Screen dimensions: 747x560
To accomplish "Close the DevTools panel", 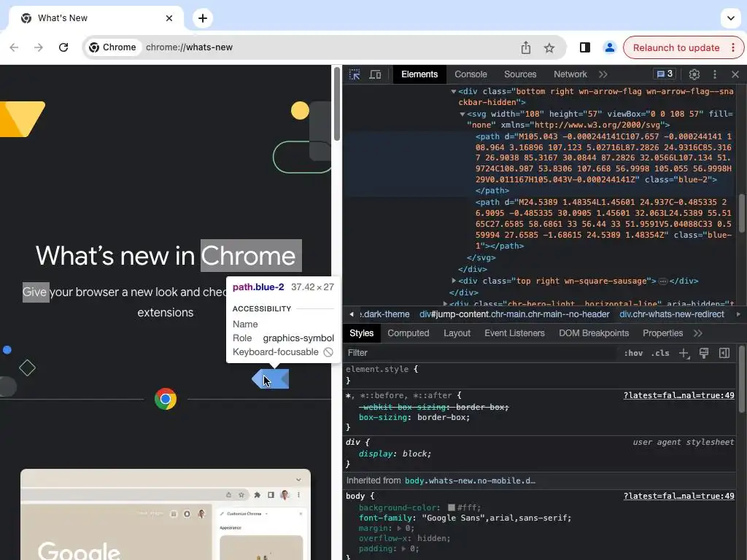I will pyautogui.click(x=735, y=74).
